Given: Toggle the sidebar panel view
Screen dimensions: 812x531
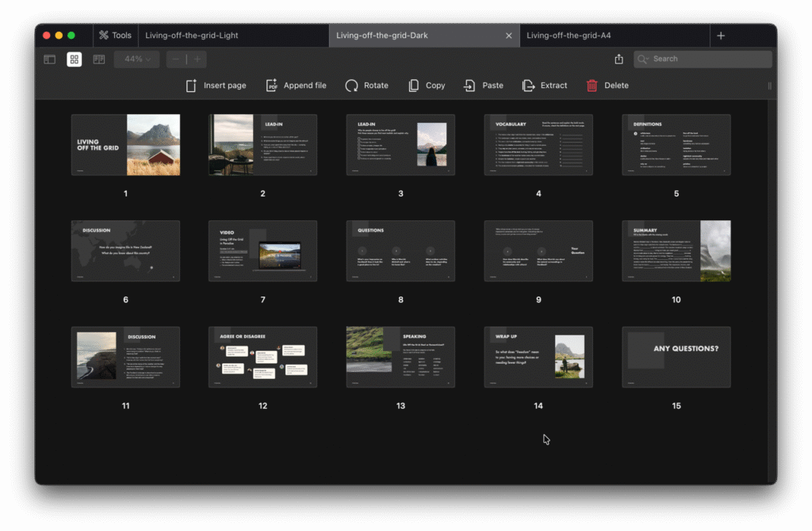Looking at the screenshot, I should pyautogui.click(x=49, y=59).
